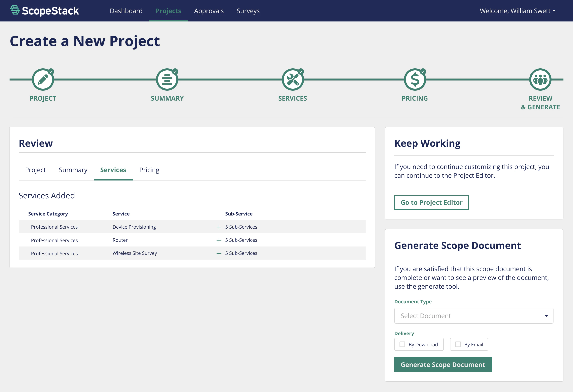Open the Select Document dropdown

click(x=474, y=316)
